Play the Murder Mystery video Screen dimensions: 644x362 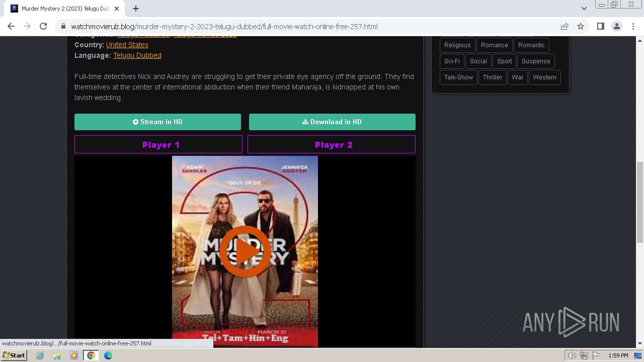(x=245, y=251)
